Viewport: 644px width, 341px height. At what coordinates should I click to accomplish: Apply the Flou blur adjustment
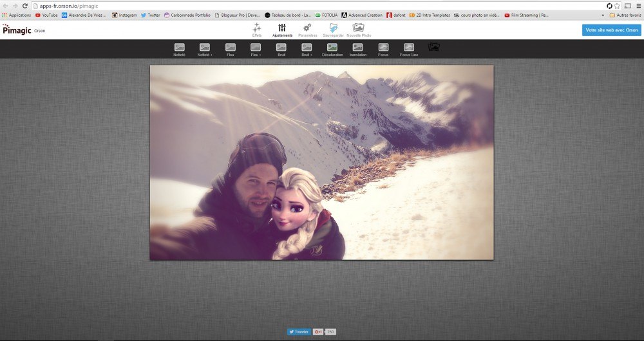230,48
